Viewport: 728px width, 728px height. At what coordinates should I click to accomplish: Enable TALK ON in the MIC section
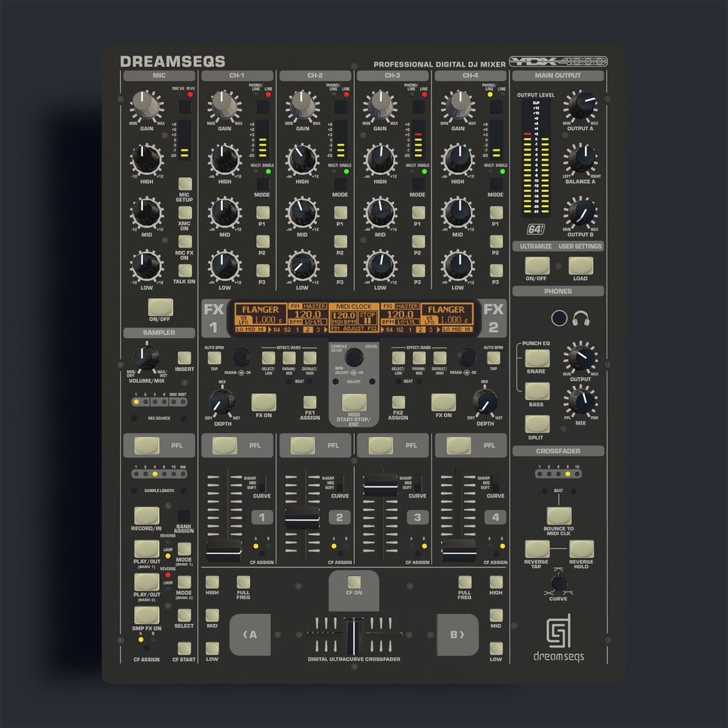[x=185, y=271]
